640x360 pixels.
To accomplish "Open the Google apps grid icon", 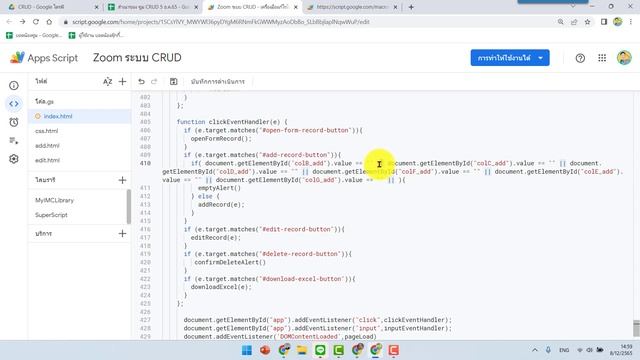I will click(602, 58).
